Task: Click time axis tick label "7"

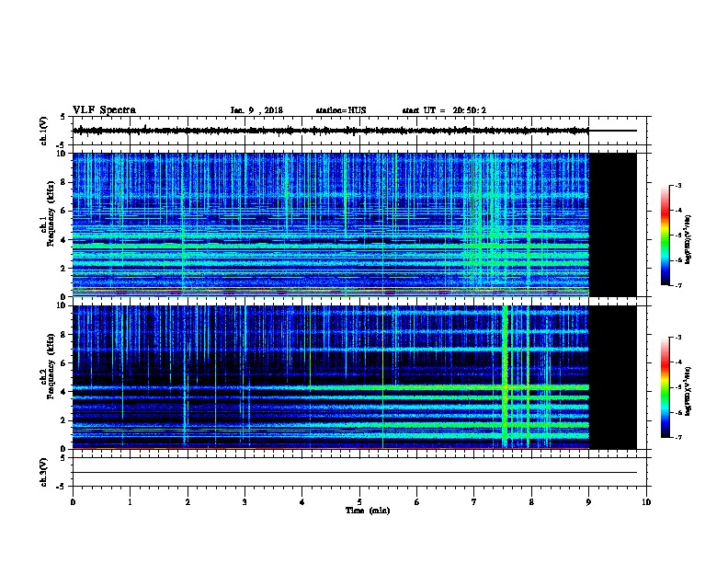Action: [474, 501]
